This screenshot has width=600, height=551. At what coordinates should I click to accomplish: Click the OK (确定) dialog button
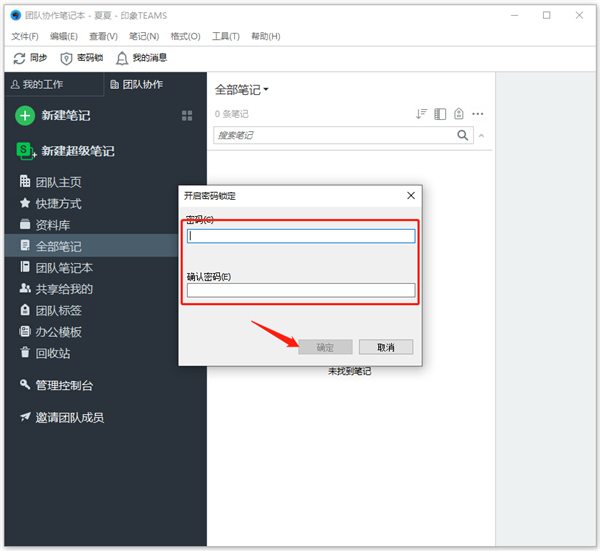click(x=325, y=347)
